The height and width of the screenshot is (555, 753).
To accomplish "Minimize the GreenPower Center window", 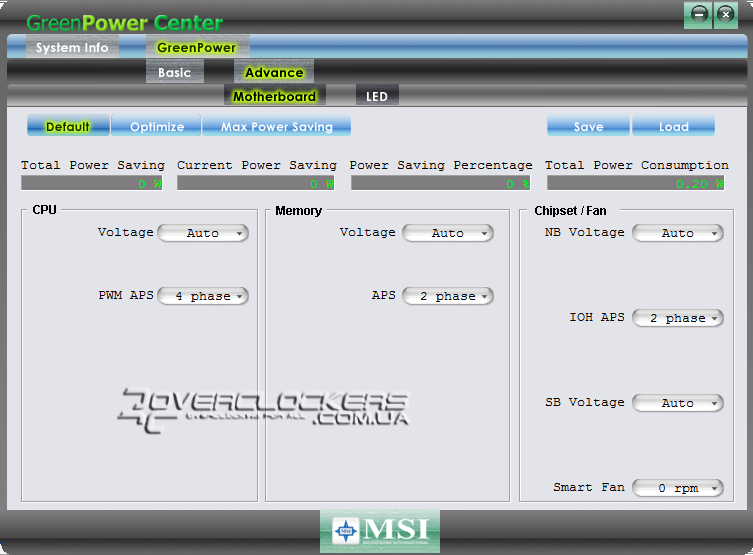I will tap(699, 15).
